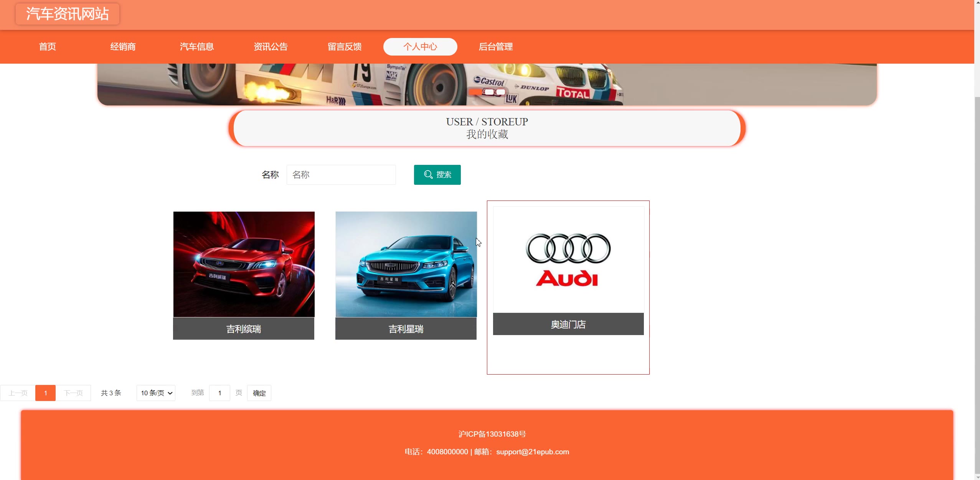This screenshot has height=480, width=980.
Task: Open the 汽车信息 nav item
Action: coord(197,47)
